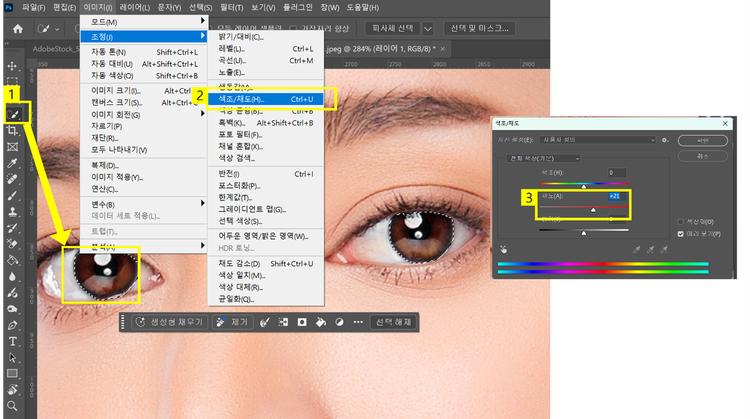Click the transform selection icon in contextual bar
This screenshot has height=419, width=750.
[x=283, y=322]
